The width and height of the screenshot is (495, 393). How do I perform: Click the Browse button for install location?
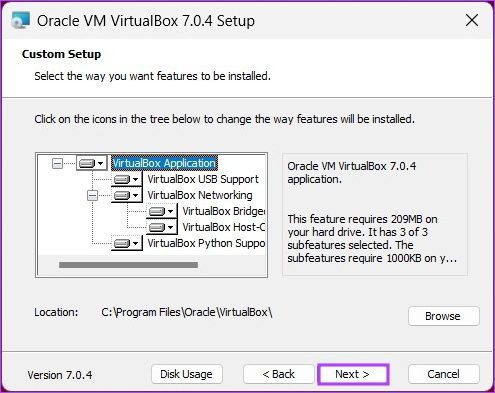[444, 316]
